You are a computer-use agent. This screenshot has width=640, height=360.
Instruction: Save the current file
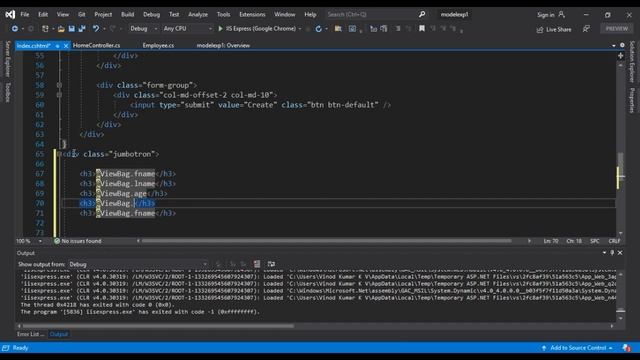coord(71,29)
